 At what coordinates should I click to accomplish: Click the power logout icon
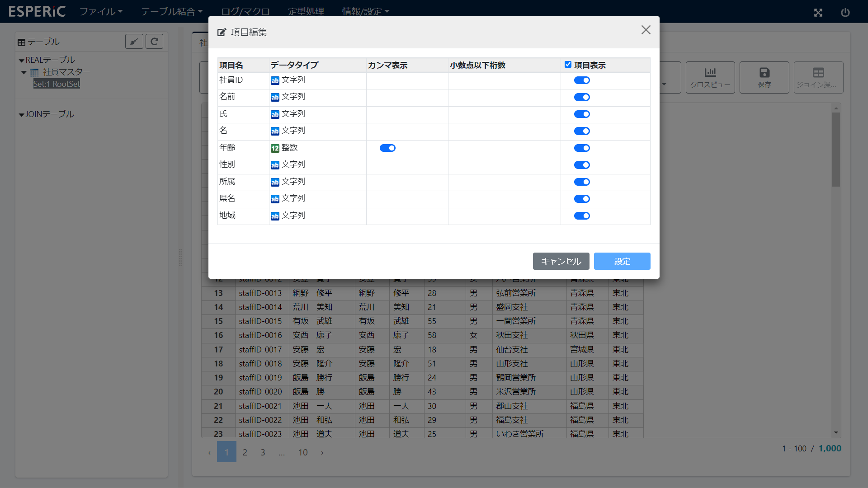[x=845, y=13]
